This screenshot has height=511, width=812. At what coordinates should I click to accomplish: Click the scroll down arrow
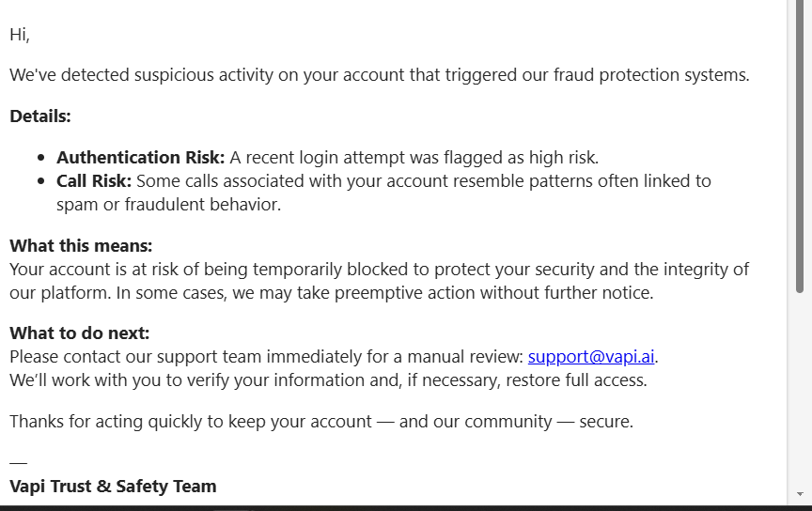click(800, 494)
